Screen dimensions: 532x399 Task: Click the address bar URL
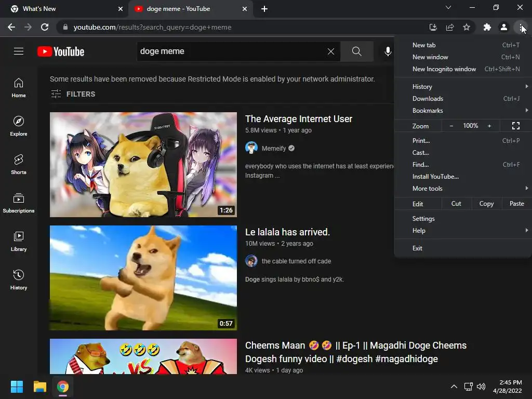point(152,27)
